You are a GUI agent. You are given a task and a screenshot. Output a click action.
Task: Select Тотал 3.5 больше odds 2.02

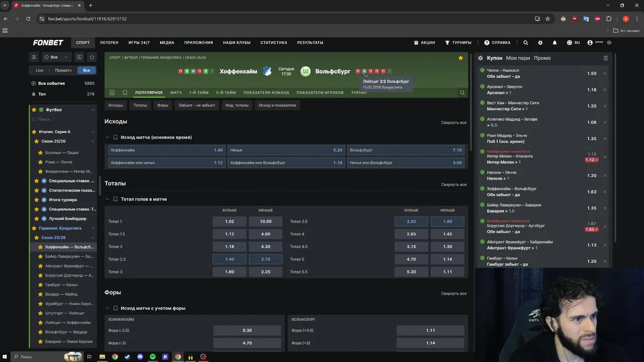[411, 221]
